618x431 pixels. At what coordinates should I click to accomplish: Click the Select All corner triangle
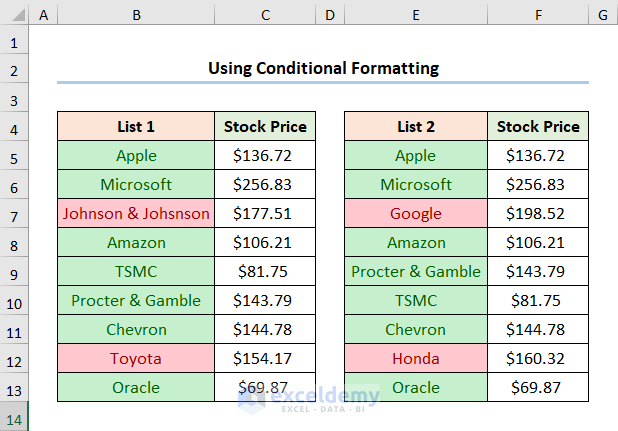click(x=14, y=16)
